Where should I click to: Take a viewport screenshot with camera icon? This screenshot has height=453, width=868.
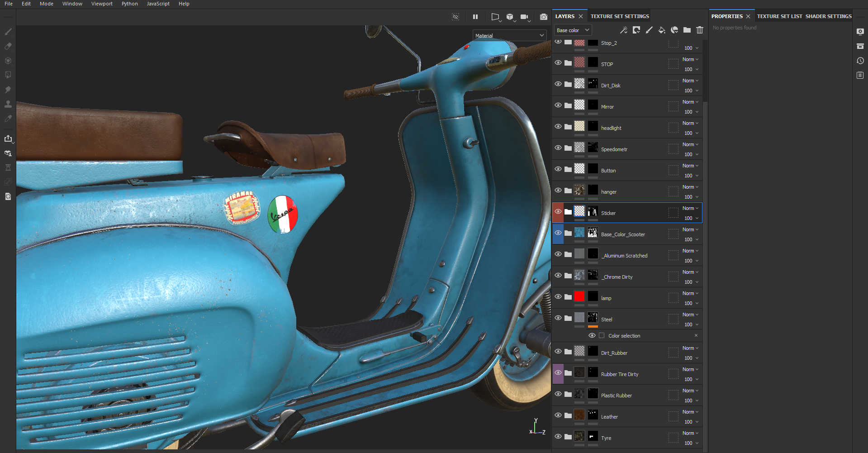(x=544, y=17)
